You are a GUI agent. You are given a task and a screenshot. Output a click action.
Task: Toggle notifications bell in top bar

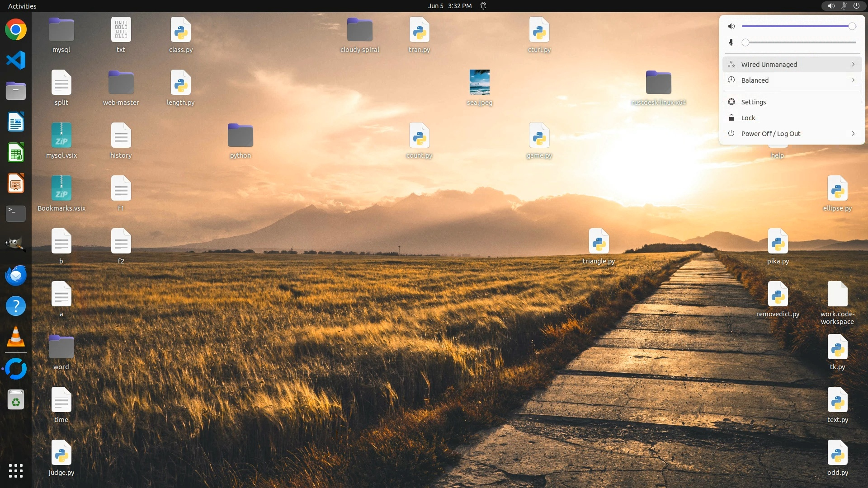point(483,6)
